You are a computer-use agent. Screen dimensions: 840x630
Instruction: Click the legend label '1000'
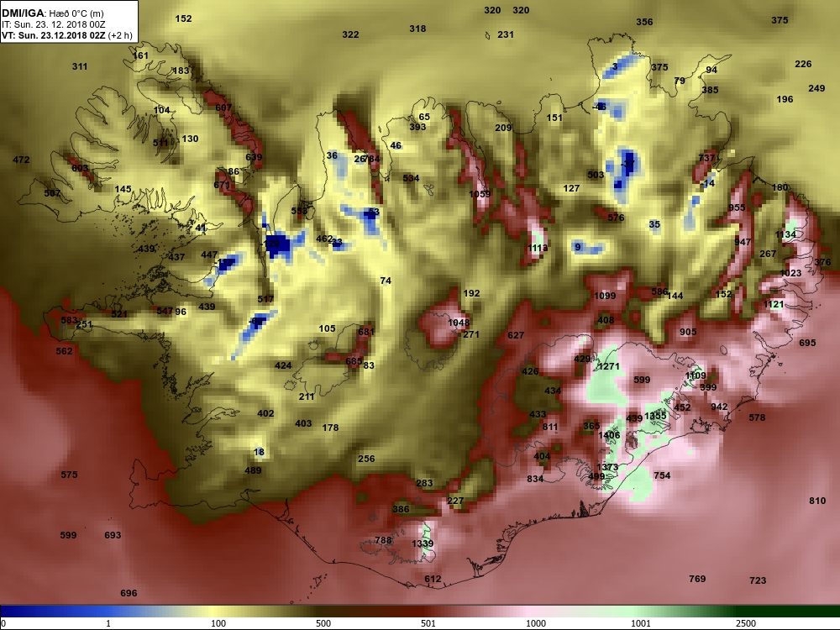coord(536,623)
